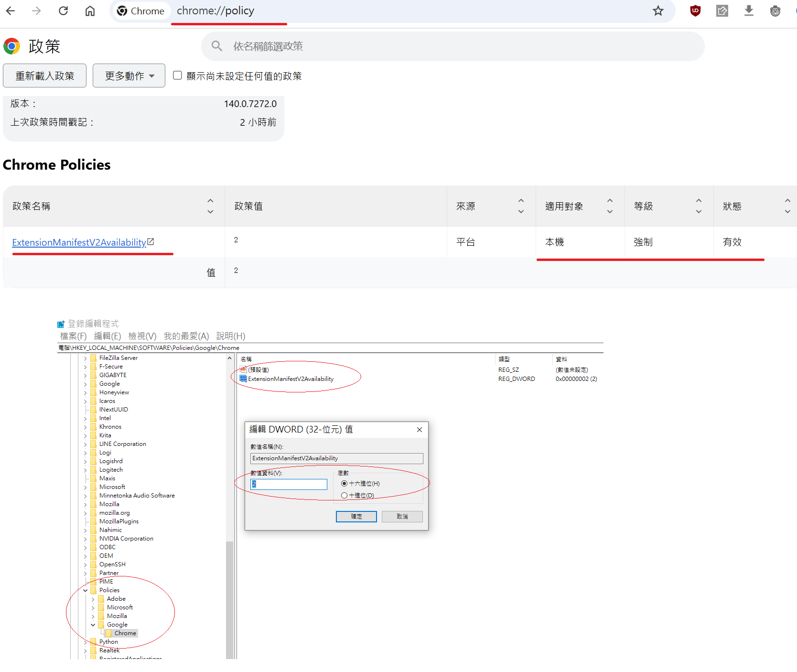
Task: Confirm with 確定 in DWORD dialog
Action: (356, 517)
